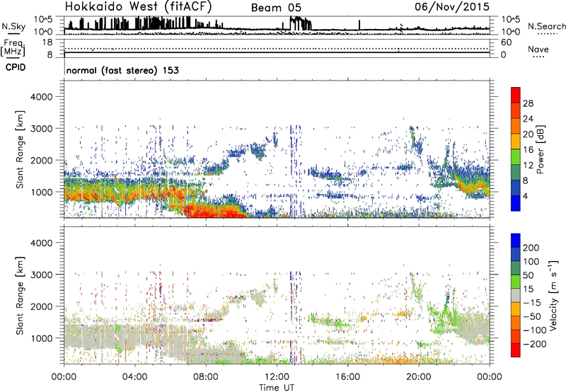Screen dimensions: 566x392
Task: Click the gray band of the Velocity color bar
Action: pos(516,295)
